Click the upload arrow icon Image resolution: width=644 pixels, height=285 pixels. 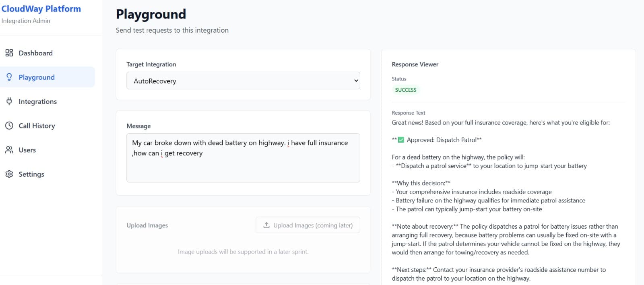266,225
